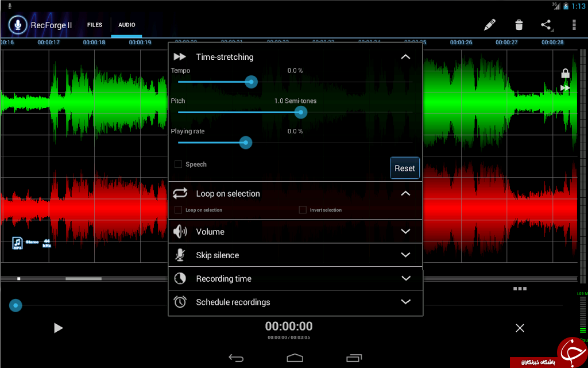This screenshot has height=368, width=588.
Task: Click the Time-stretching section title
Action: click(225, 57)
